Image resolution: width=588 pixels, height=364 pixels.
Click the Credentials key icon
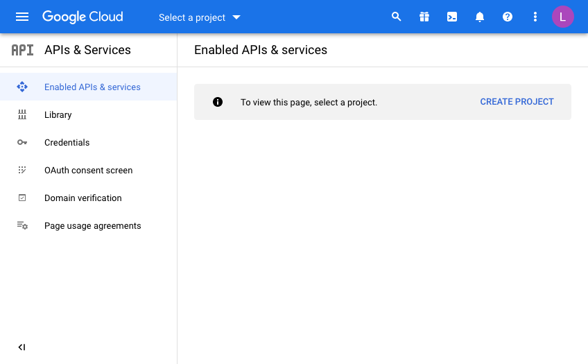tap(22, 142)
